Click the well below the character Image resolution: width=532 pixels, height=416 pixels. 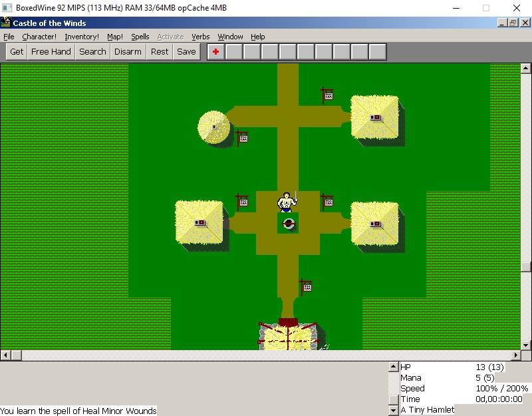(289, 224)
